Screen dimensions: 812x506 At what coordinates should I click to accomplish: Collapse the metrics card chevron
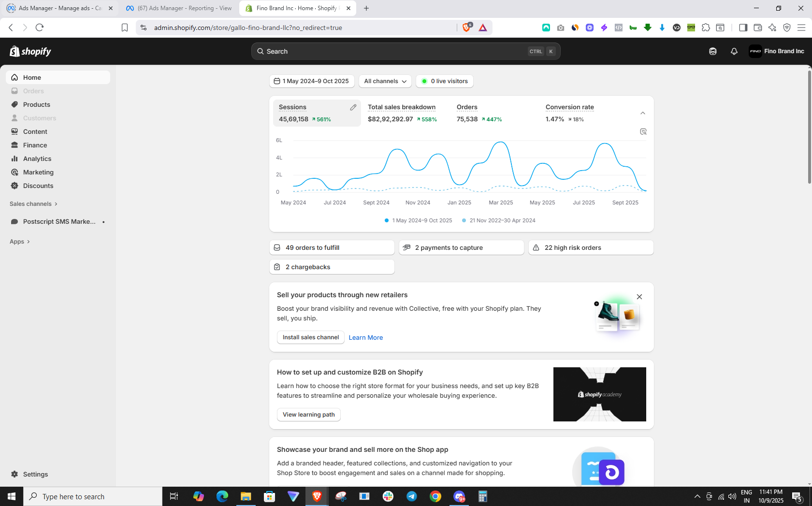(x=643, y=113)
